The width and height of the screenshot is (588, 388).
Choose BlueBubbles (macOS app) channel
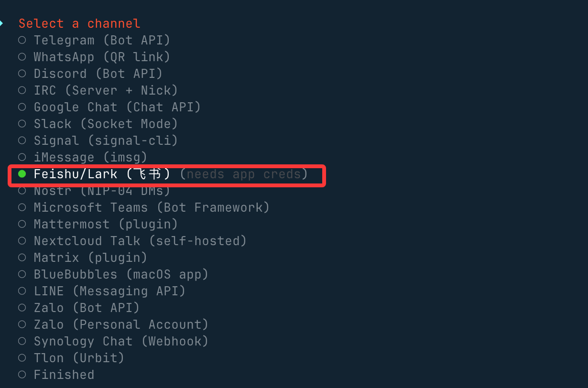(x=22, y=274)
